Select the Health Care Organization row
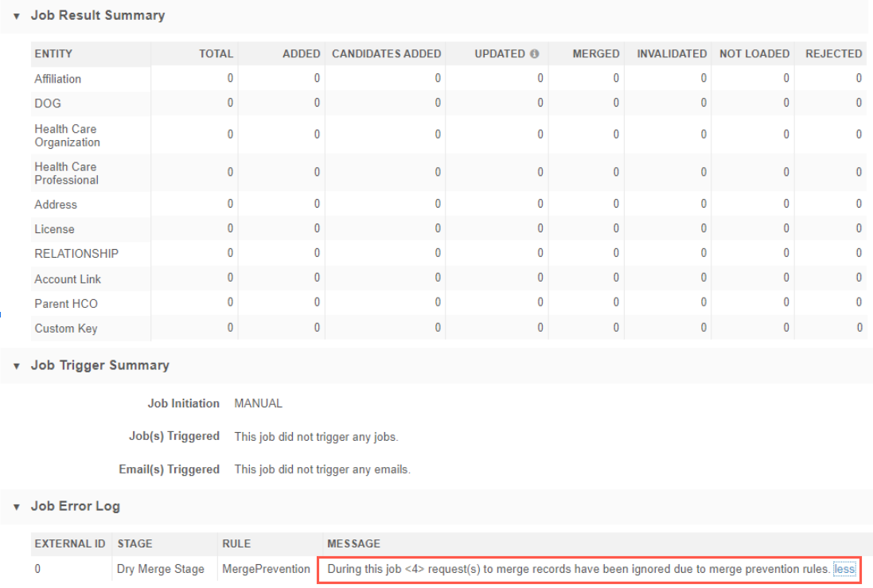This screenshot has height=588, width=873. (67, 135)
